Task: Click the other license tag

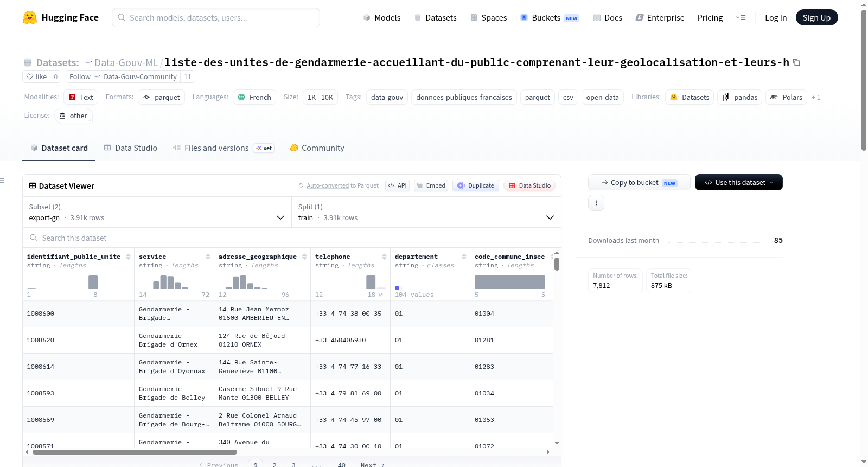Action: click(73, 116)
